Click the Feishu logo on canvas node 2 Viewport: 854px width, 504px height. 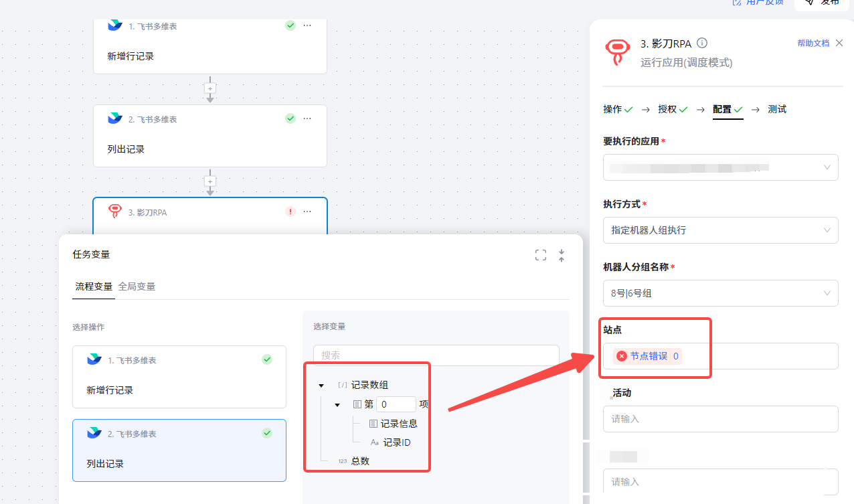pyautogui.click(x=115, y=118)
